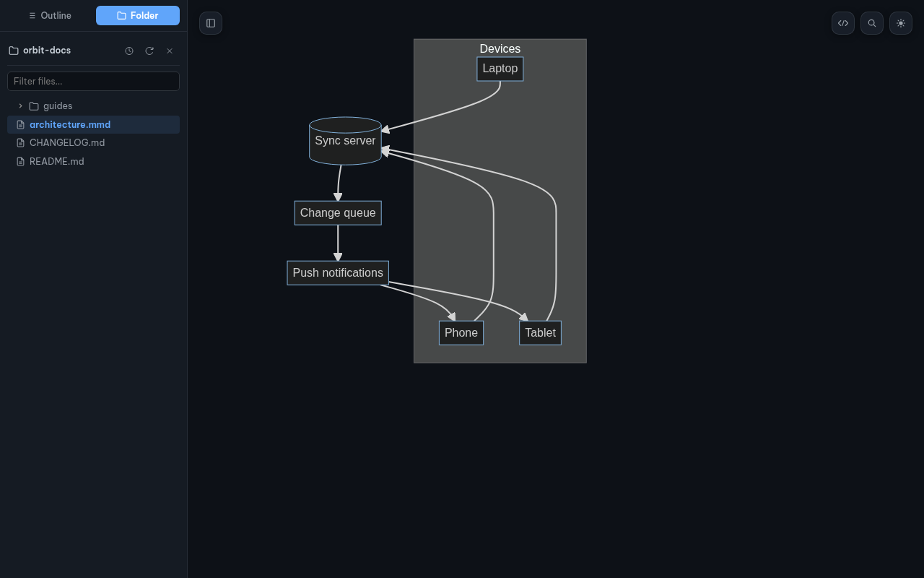Click the Laptop node in diagram
The image size is (924, 578).
(x=500, y=69)
